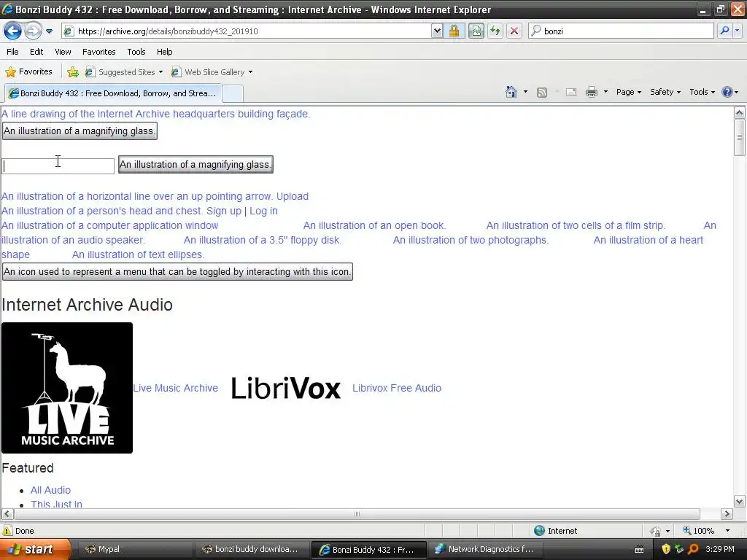Click the Read Mail icon
The height and width of the screenshot is (560, 747).
point(570,93)
